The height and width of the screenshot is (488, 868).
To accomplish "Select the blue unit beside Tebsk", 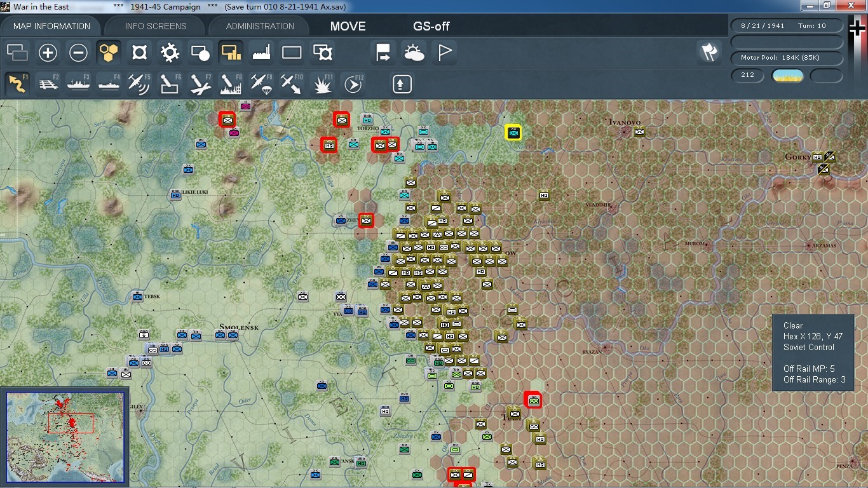I will click(x=137, y=297).
